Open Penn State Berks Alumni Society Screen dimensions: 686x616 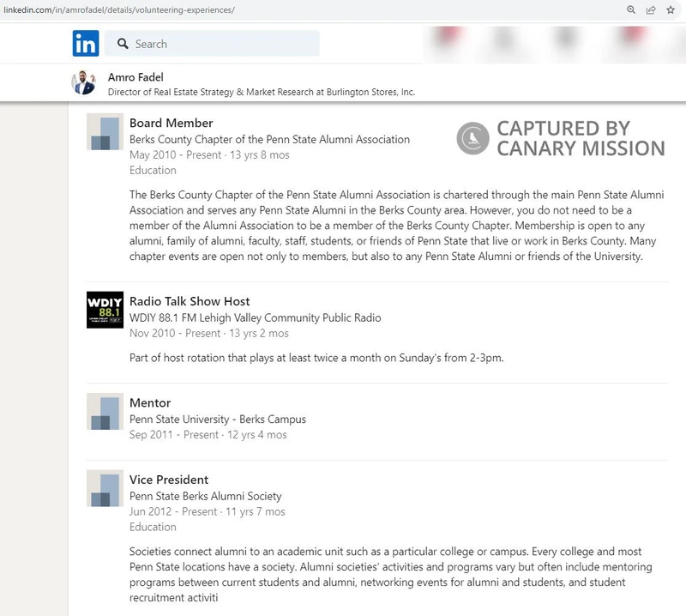[x=205, y=496]
